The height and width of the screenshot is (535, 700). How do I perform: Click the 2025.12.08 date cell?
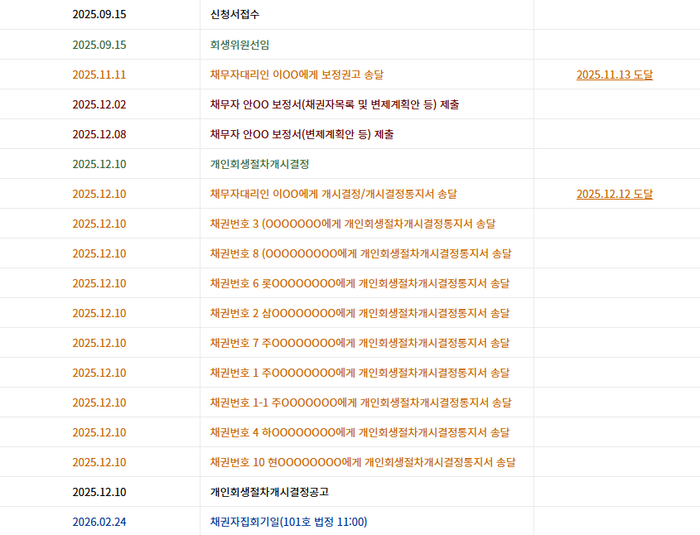99,134
